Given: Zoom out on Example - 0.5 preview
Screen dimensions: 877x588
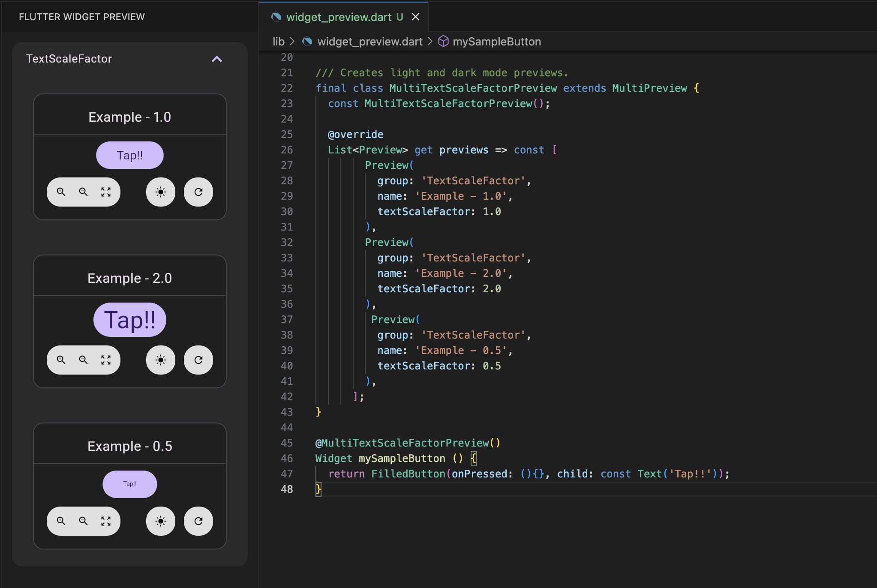Looking at the screenshot, I should [x=84, y=521].
